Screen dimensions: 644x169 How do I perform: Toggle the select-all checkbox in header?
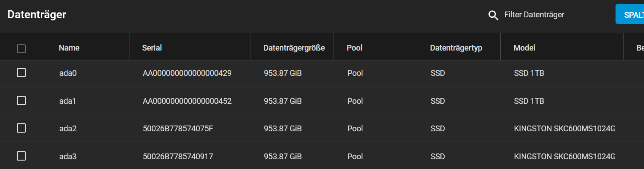pos(21,49)
